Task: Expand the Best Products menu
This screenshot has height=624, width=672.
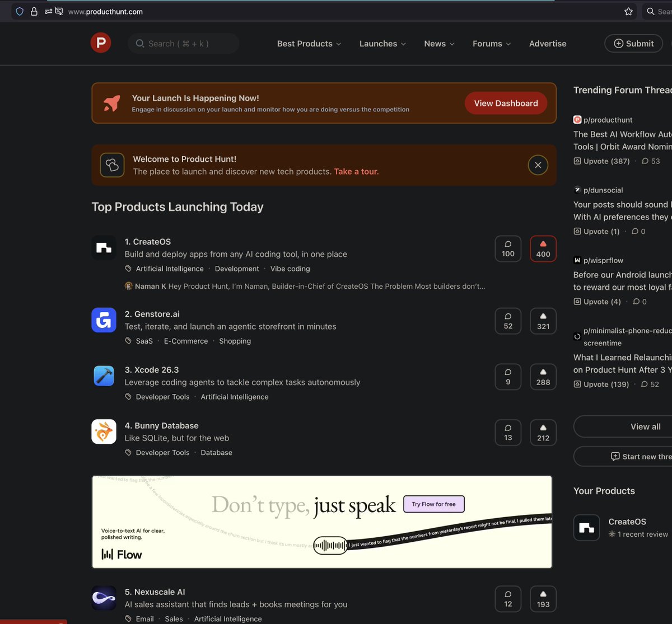Action: [x=309, y=44]
